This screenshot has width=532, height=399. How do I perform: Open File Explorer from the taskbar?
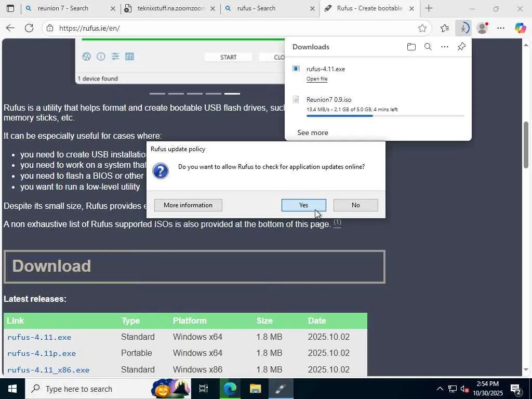(x=255, y=389)
